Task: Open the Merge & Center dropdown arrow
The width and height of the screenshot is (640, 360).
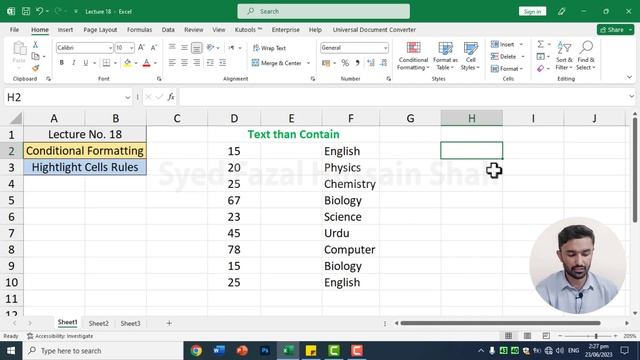Action: [308, 63]
